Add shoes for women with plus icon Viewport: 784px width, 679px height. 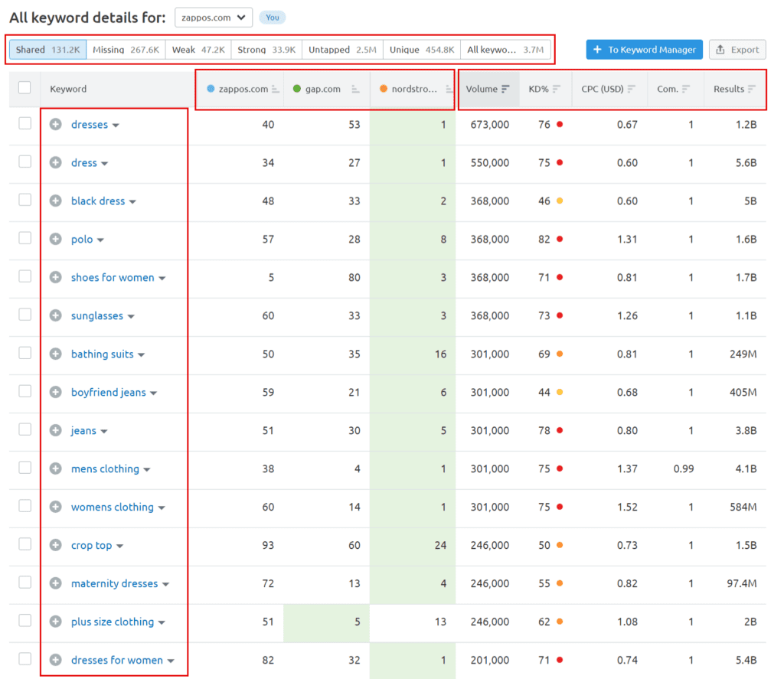point(55,277)
